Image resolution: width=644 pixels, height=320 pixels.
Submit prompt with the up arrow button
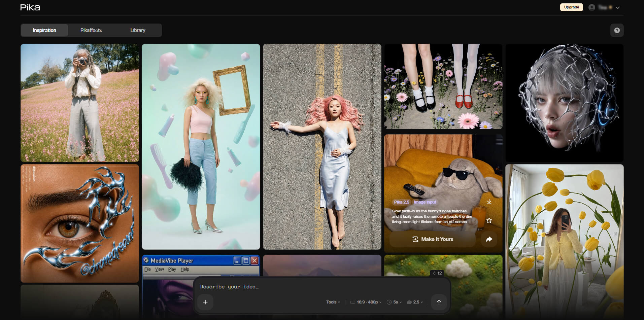tap(439, 302)
